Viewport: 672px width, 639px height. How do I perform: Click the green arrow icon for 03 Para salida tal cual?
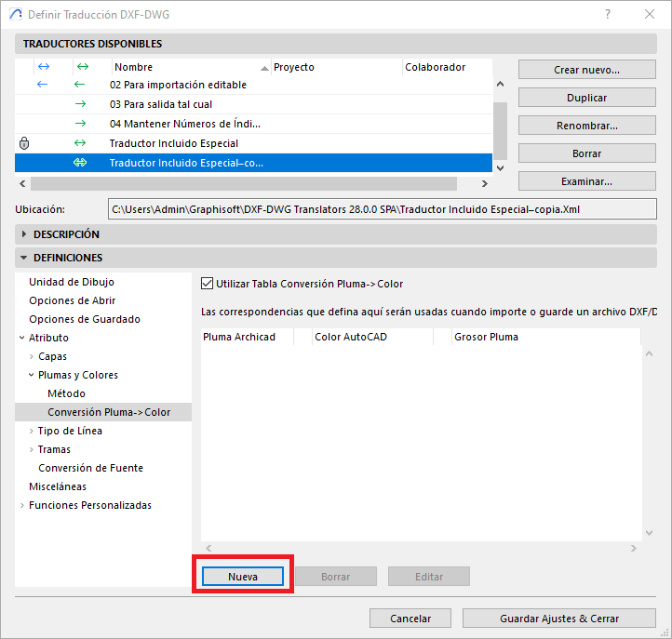pyautogui.click(x=80, y=104)
